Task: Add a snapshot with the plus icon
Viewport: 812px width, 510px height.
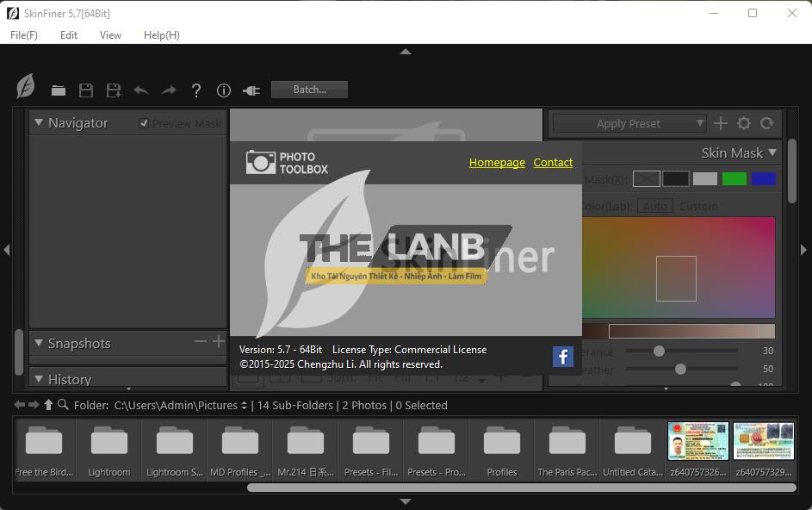Action: coord(219,341)
